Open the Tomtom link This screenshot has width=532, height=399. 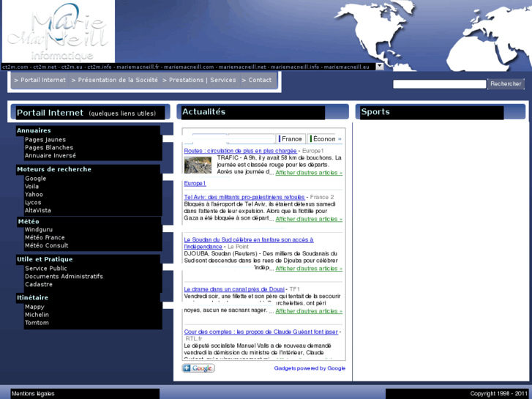[37, 323]
